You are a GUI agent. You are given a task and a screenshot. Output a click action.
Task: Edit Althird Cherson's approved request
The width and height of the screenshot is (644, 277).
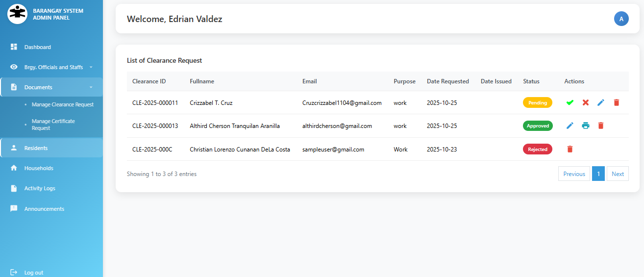pos(570,126)
